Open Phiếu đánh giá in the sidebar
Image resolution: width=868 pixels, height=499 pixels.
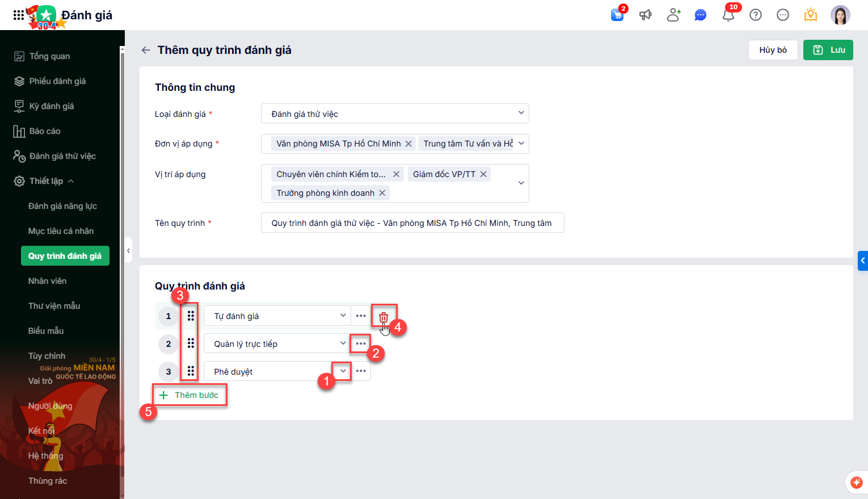[58, 81]
